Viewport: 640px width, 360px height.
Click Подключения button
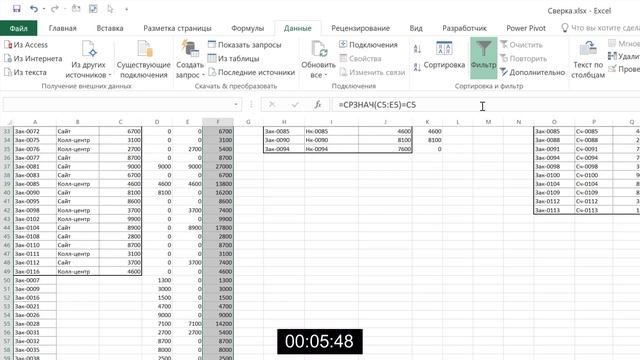368,45
